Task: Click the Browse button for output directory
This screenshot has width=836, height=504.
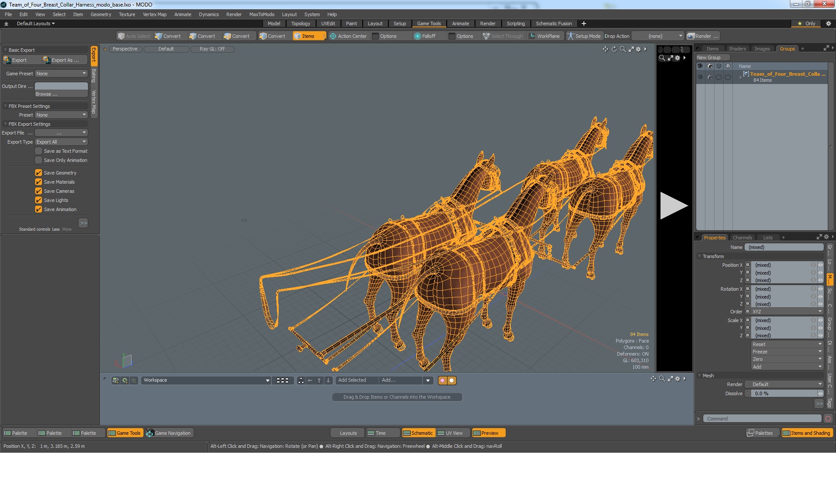Action: [61, 94]
